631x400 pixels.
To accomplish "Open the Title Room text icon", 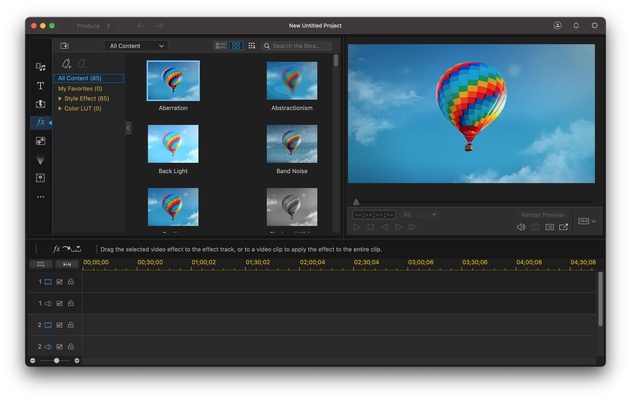I will pos(40,86).
